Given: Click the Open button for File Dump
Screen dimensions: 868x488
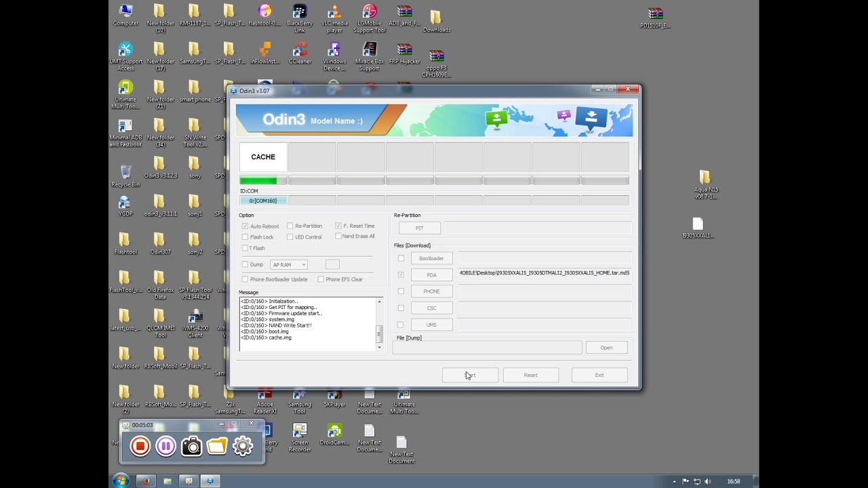Looking at the screenshot, I should click(606, 348).
